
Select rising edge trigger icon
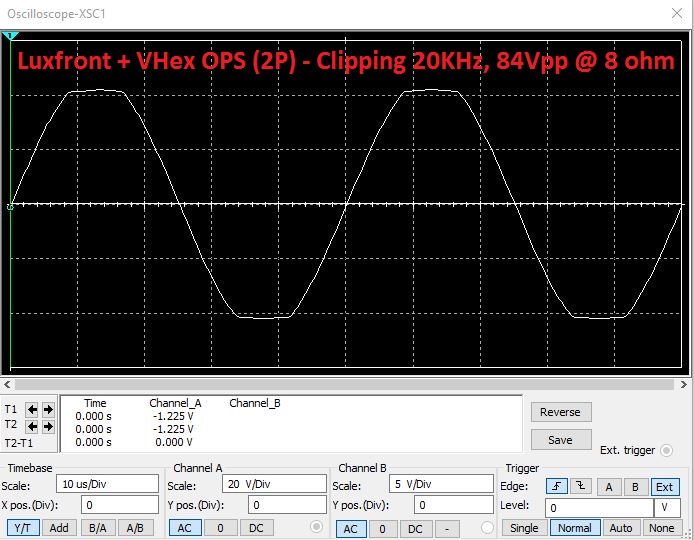click(556, 486)
